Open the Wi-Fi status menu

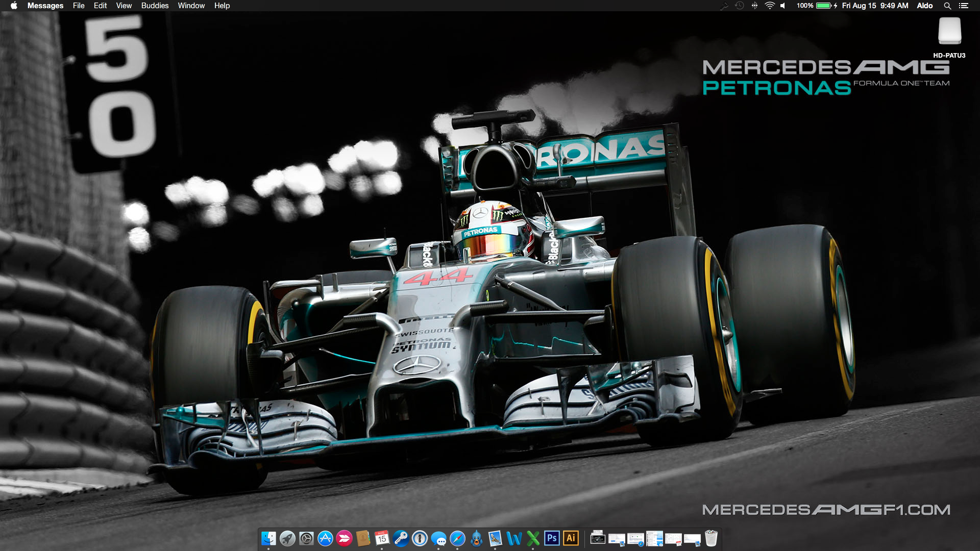click(770, 6)
